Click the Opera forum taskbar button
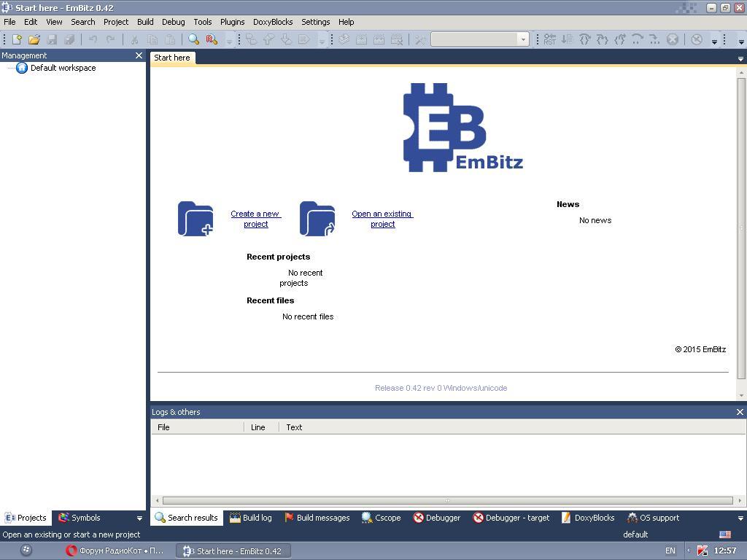The height and width of the screenshot is (560, 747). (117, 551)
